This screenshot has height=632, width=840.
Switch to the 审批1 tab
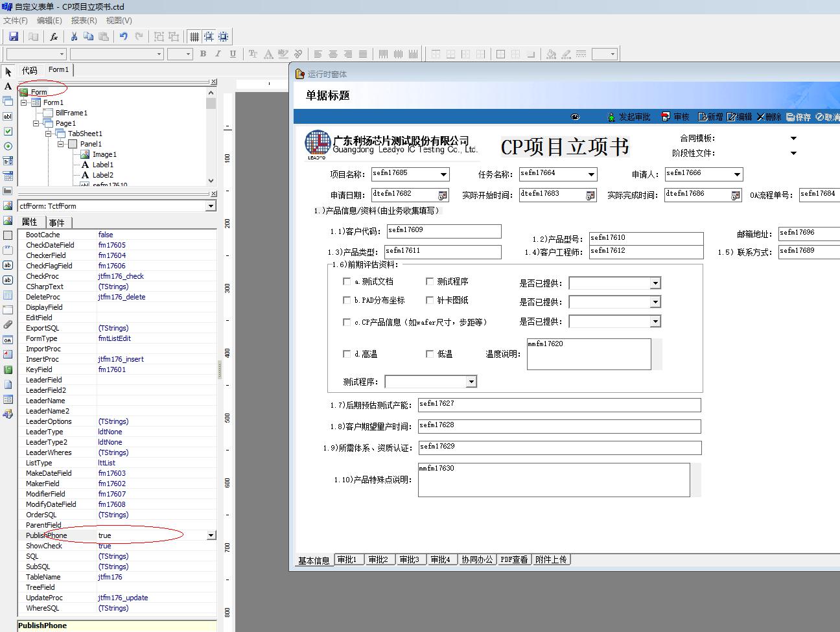pos(347,559)
